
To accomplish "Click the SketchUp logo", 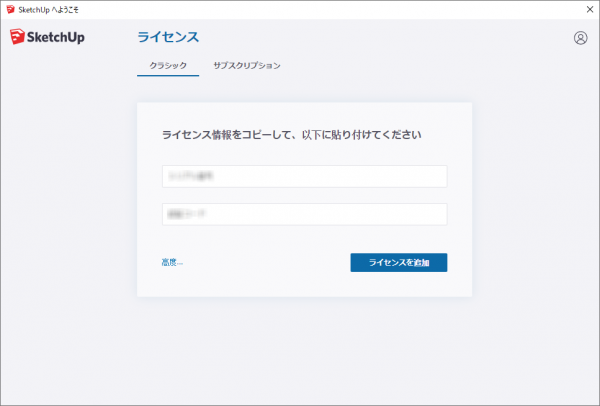I will coord(47,37).
